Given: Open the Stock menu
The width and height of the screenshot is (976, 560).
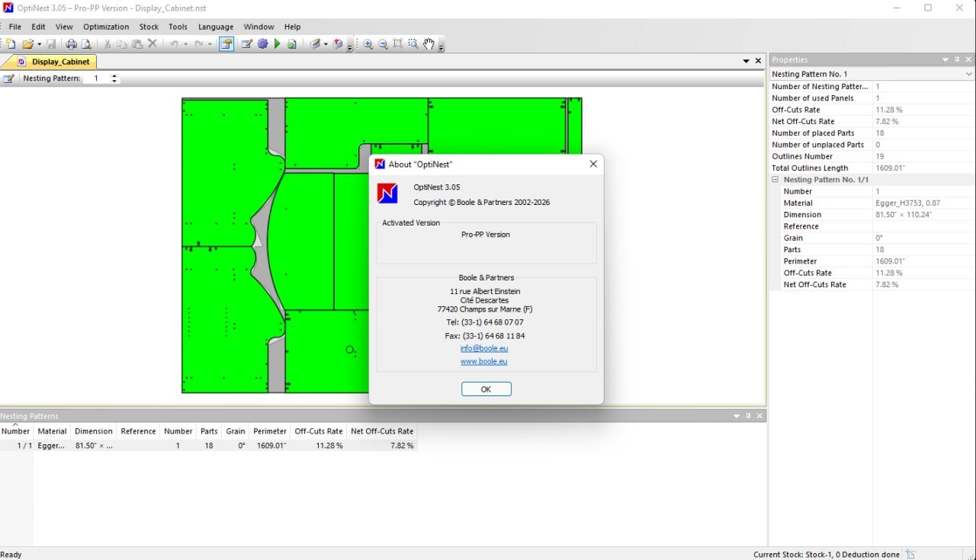Looking at the screenshot, I should pyautogui.click(x=149, y=27).
